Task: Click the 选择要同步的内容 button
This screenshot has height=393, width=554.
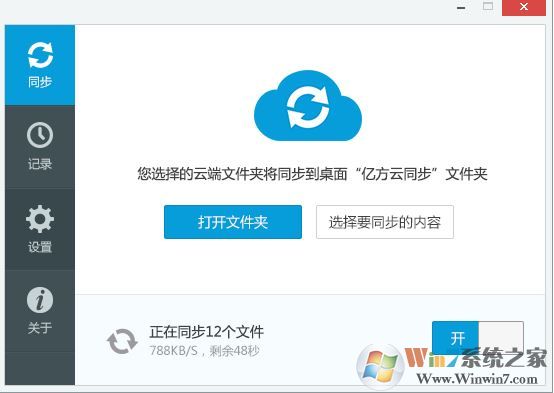Action: (385, 222)
